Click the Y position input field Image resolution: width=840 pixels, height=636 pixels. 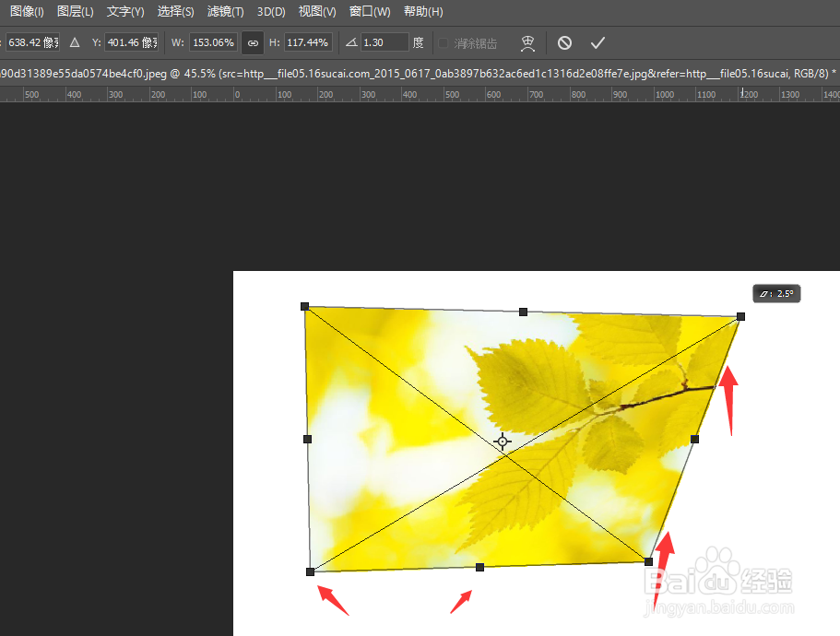132,42
